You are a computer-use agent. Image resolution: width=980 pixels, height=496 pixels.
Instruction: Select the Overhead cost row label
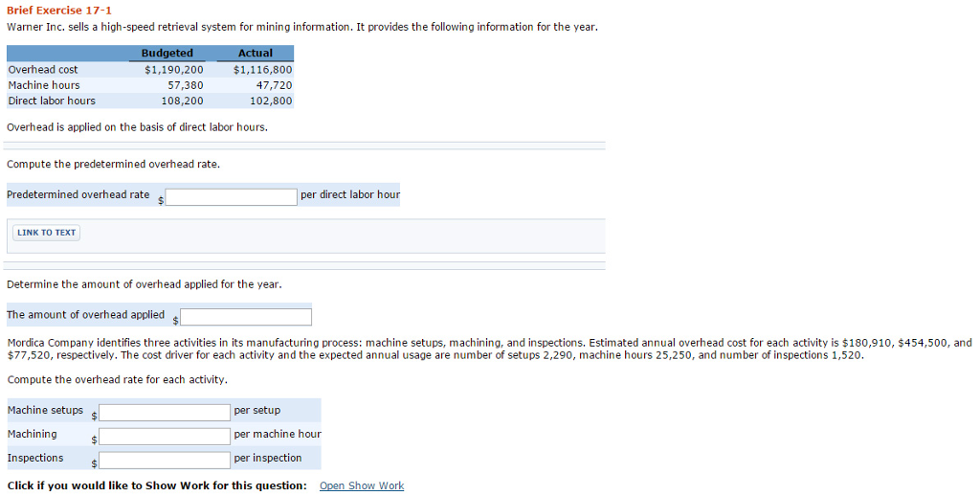(43, 70)
